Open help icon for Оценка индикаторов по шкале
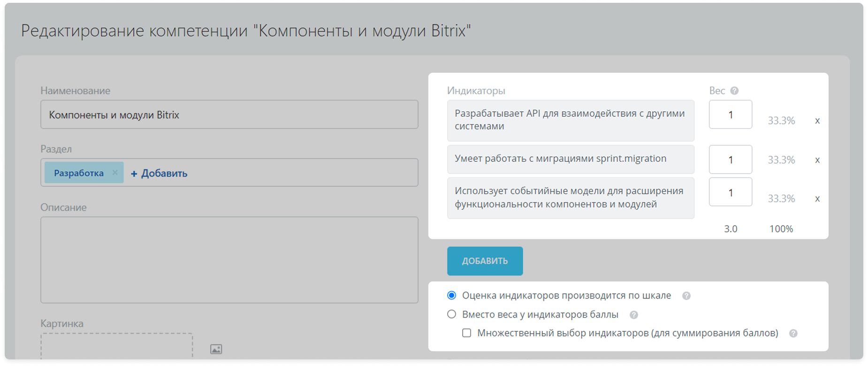Viewport: 868px width, 366px height. point(686,296)
